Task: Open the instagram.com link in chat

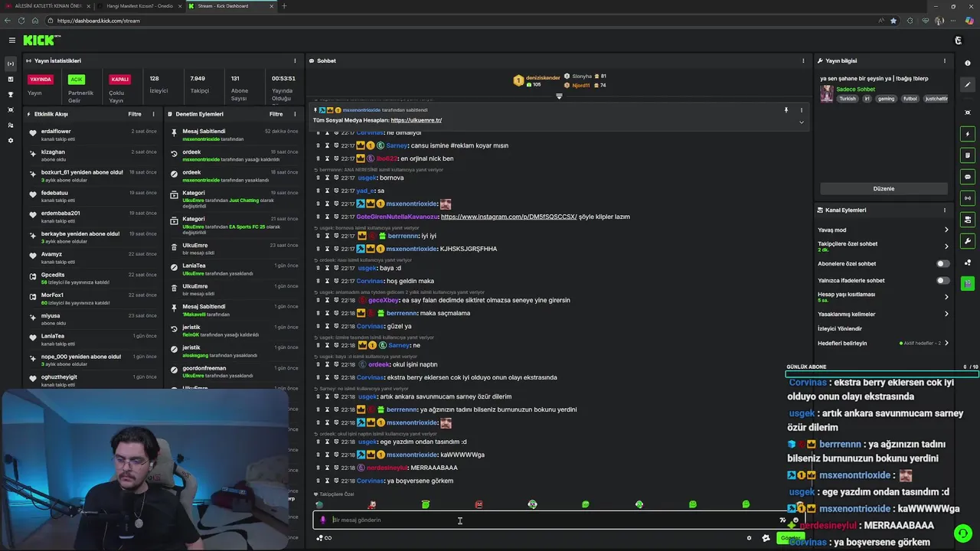Action: click(508, 217)
